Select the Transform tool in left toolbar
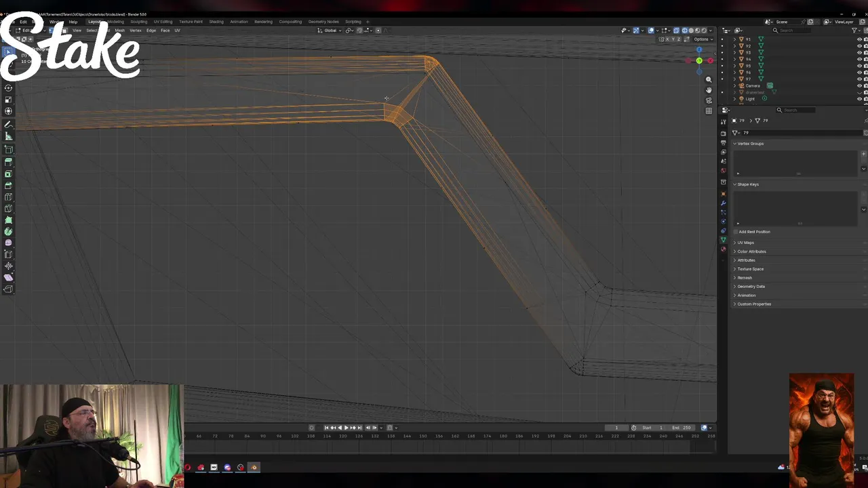 (x=8, y=111)
